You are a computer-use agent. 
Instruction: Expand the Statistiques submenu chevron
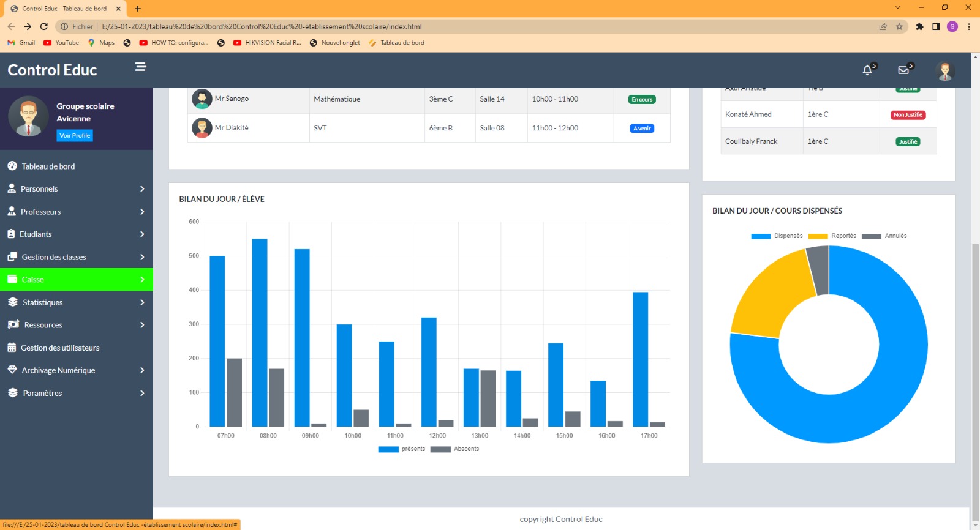click(142, 302)
